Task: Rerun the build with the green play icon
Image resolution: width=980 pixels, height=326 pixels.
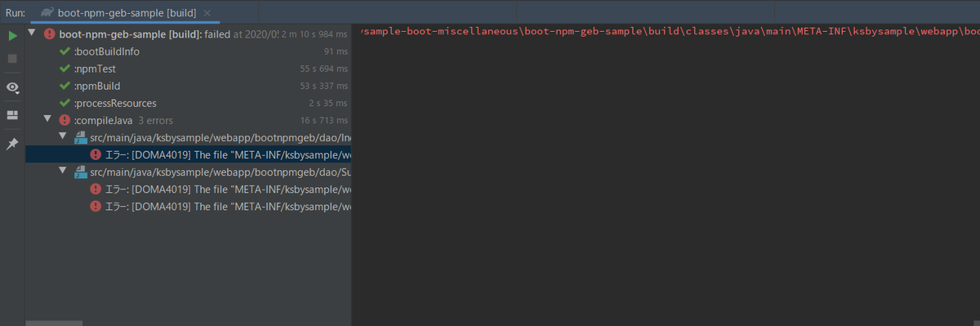Action: pos(12,36)
